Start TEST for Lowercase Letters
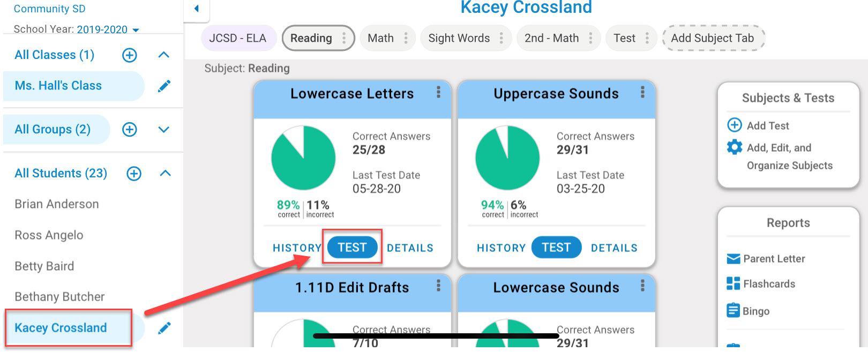 (x=352, y=247)
